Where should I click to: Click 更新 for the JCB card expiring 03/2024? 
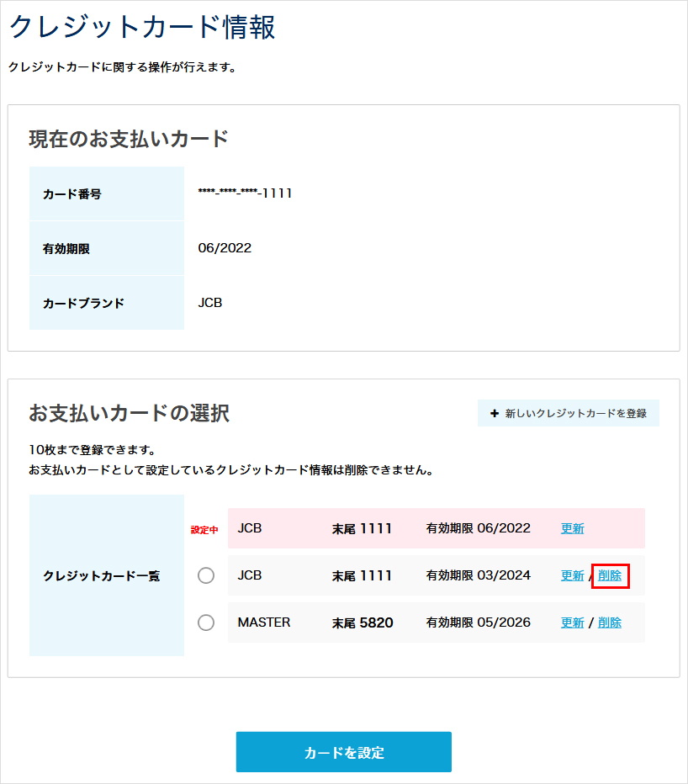pyautogui.click(x=571, y=575)
